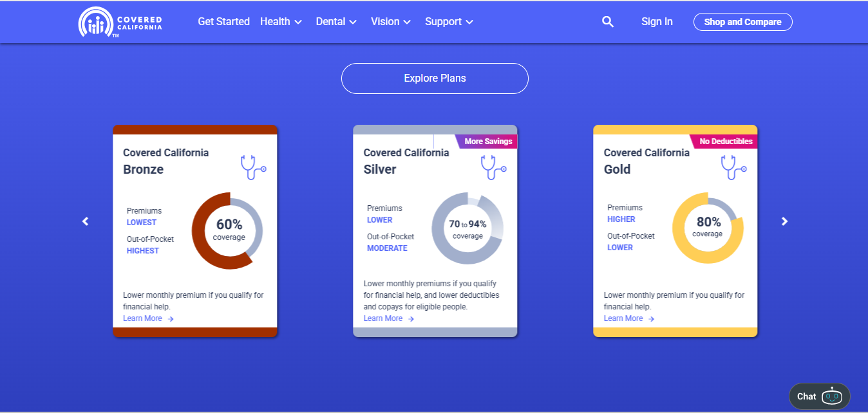Select Get Started in the navigation
The image size is (868, 413).
pyautogui.click(x=223, y=22)
